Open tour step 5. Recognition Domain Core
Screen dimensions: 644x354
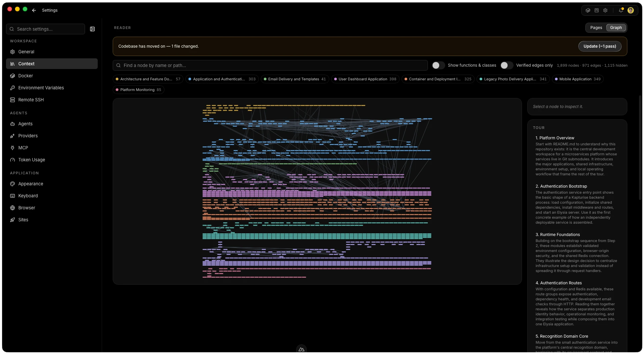pyautogui.click(x=562, y=336)
